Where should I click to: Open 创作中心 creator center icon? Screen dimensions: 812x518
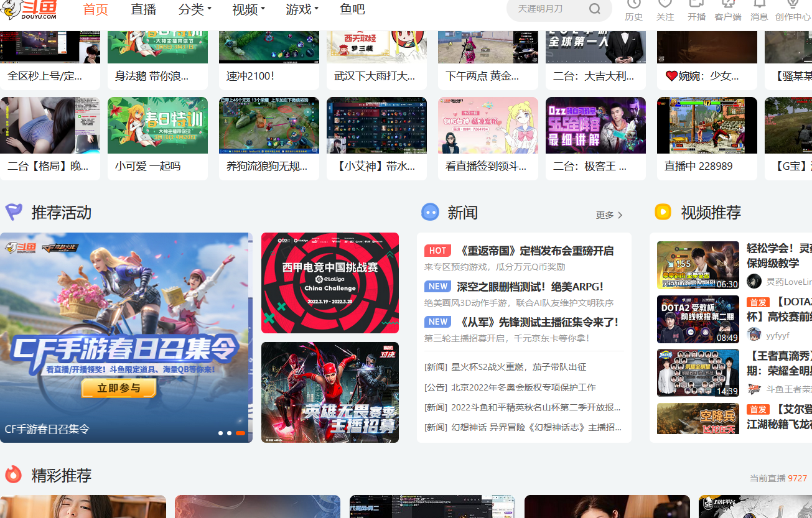click(x=793, y=4)
